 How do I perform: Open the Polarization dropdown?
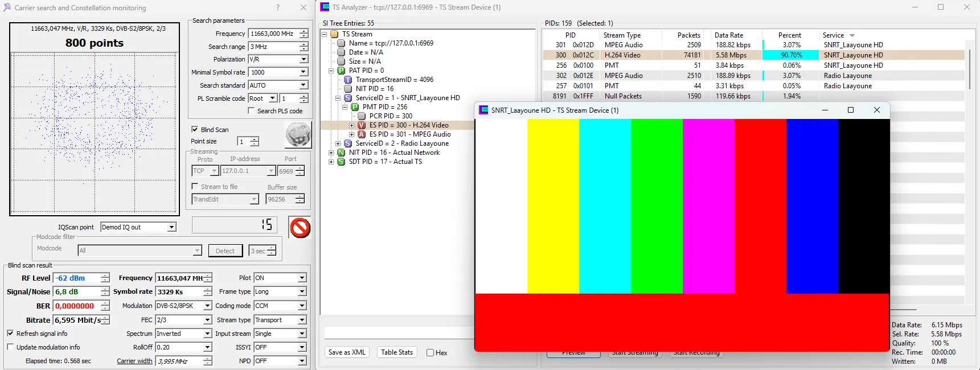tap(304, 59)
